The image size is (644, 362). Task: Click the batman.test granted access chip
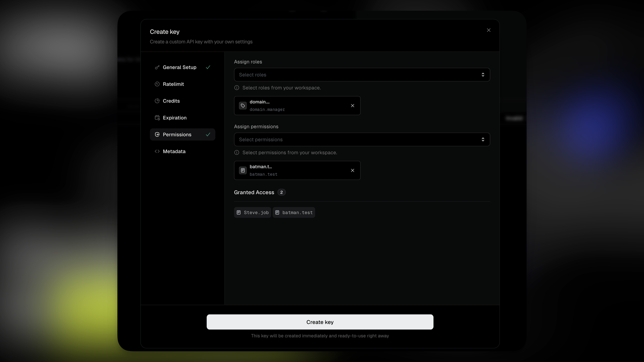(x=294, y=212)
